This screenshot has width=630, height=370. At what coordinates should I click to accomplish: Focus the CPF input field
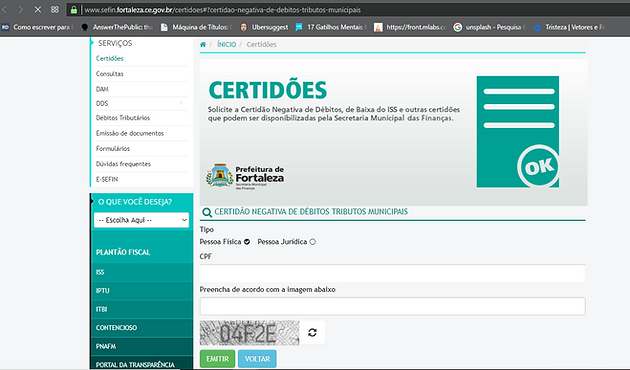392,273
